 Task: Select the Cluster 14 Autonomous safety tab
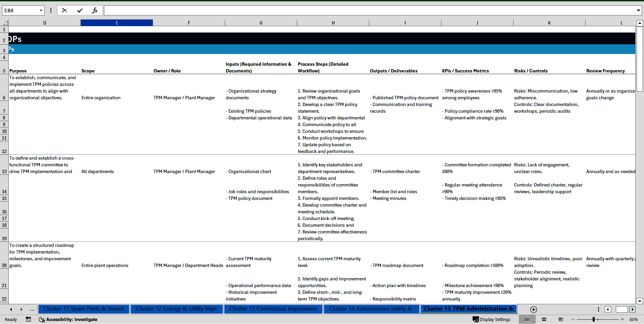coord(371,309)
